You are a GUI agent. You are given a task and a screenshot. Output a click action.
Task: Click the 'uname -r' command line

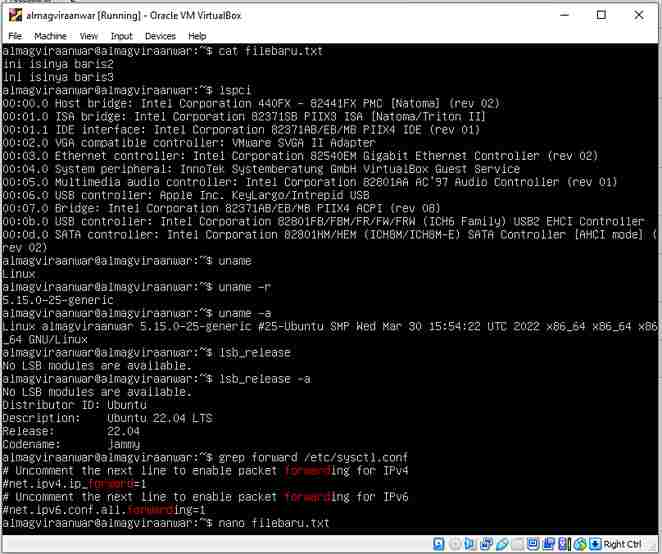click(x=136, y=287)
